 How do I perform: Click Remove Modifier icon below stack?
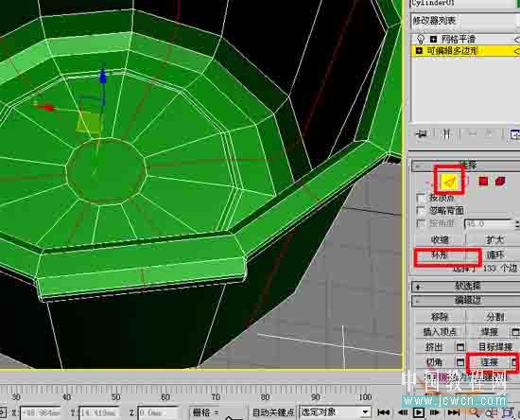[x=489, y=134]
